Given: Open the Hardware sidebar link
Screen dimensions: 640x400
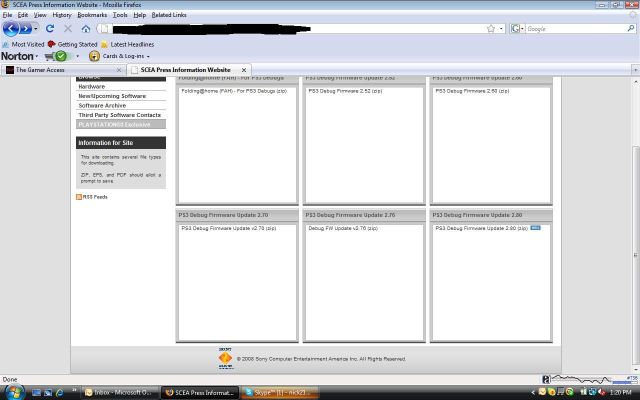Looking at the screenshot, I should (x=92, y=87).
